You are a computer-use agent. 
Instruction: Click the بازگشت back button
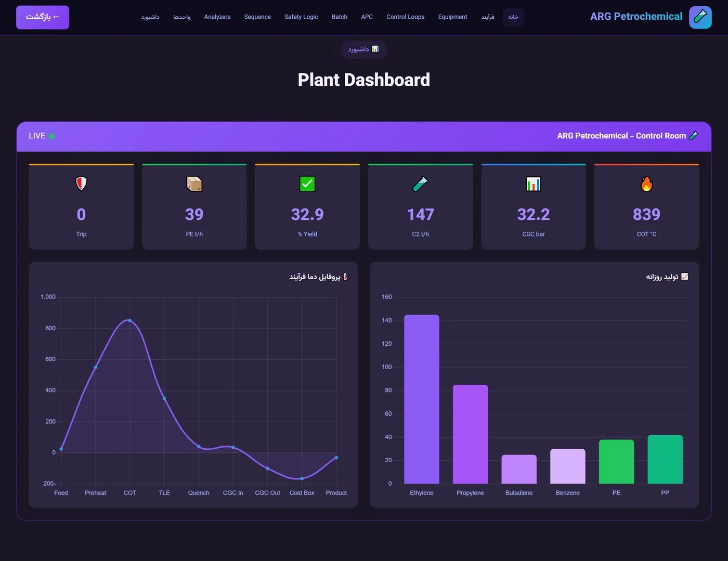(43, 17)
